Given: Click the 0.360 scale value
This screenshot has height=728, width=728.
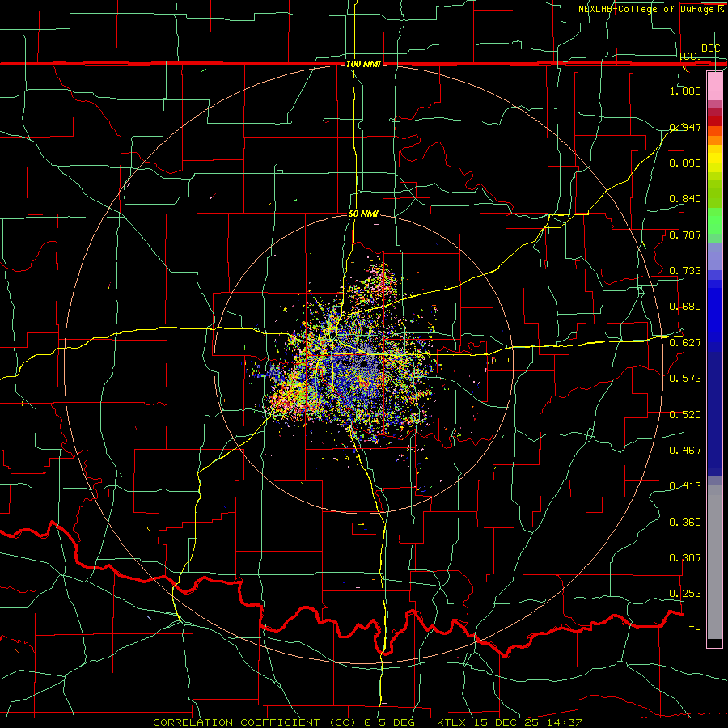Looking at the screenshot, I should point(685,523).
